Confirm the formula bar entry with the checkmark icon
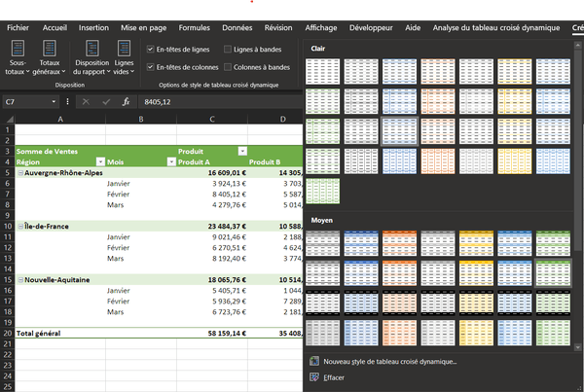584x392 pixels. [x=106, y=101]
